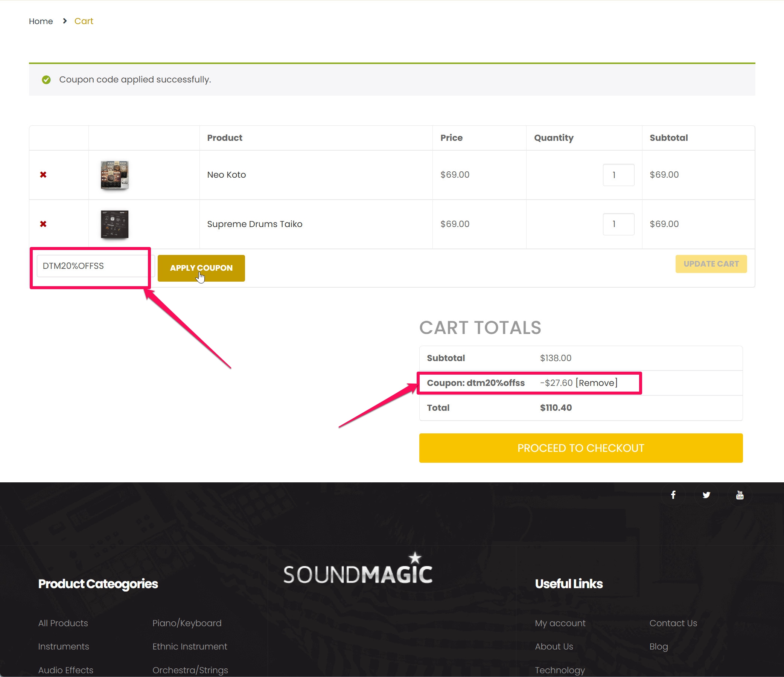The height and width of the screenshot is (677, 784).
Task: Click the Price column header
Action: point(451,138)
